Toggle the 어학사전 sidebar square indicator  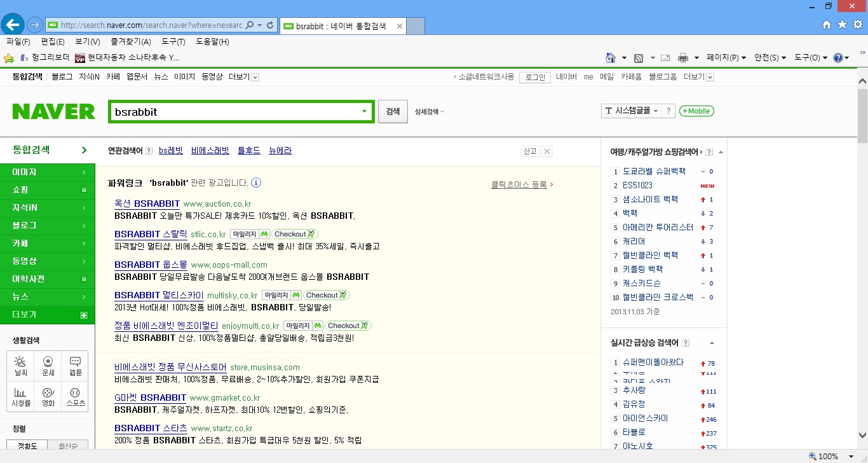tap(84, 279)
